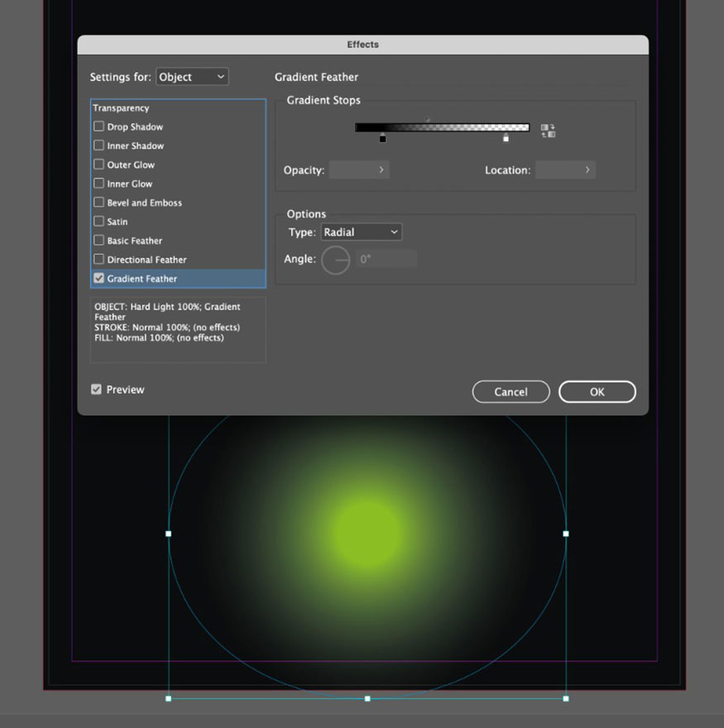Enable the Bevel and Emboss checkbox
This screenshot has width=724, height=728.
tap(98, 203)
